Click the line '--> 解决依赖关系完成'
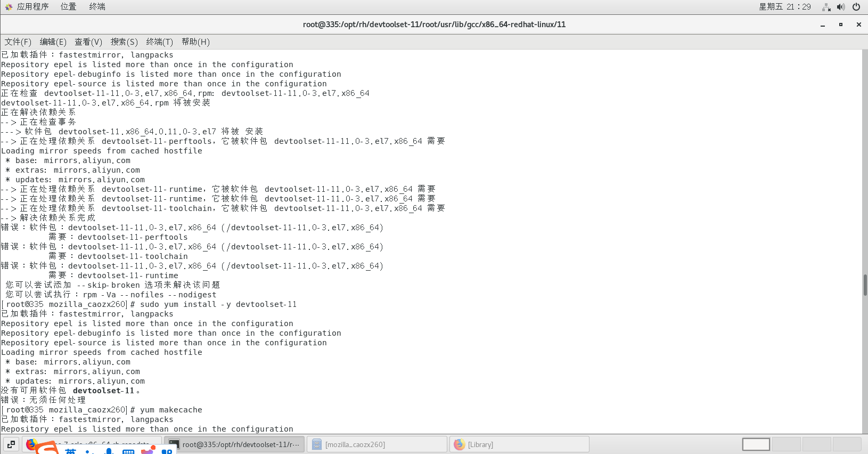This screenshot has width=868, height=454. 48,218
